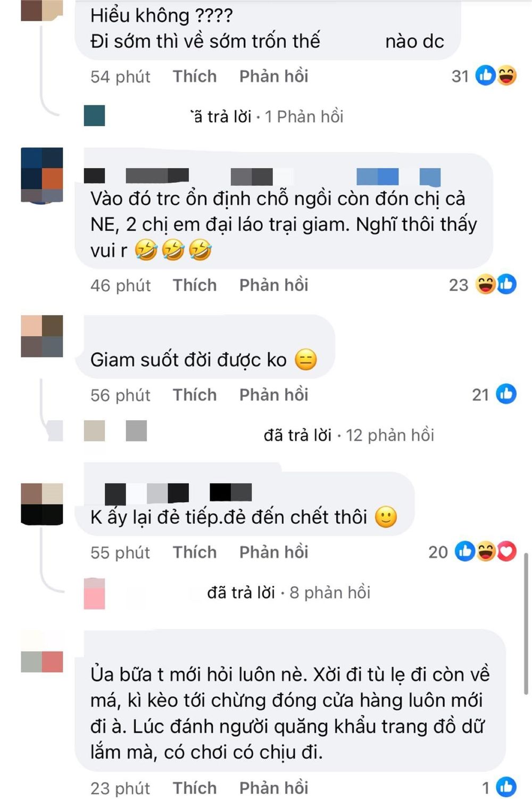The height and width of the screenshot is (799, 532).
Task: Open the small pink avatar of the replier
Action: (x=94, y=593)
